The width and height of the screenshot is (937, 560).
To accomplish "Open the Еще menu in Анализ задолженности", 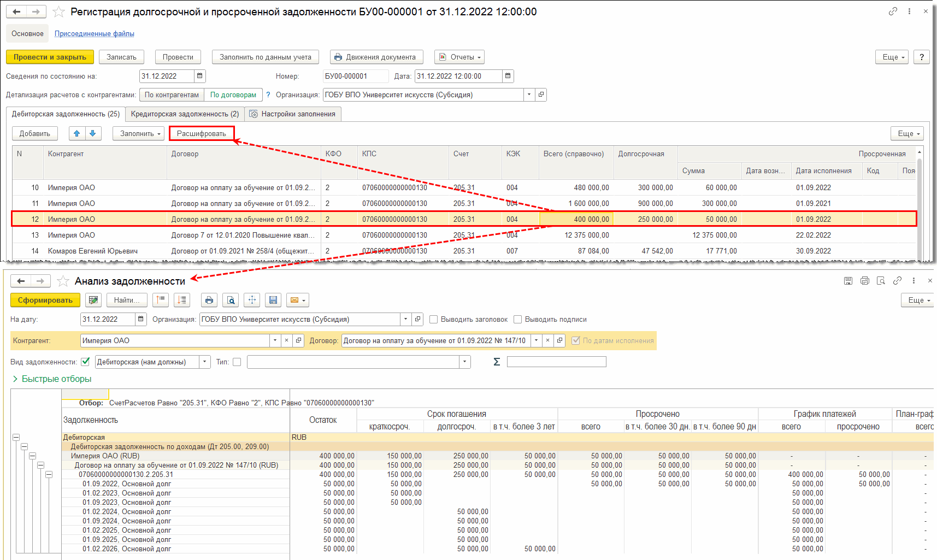I will tap(918, 300).
